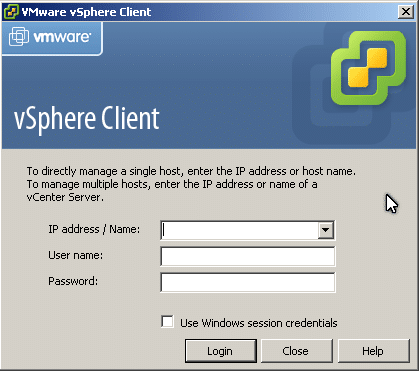
Task: Click the 'vSphere Client' banner heading
Action: [87, 120]
